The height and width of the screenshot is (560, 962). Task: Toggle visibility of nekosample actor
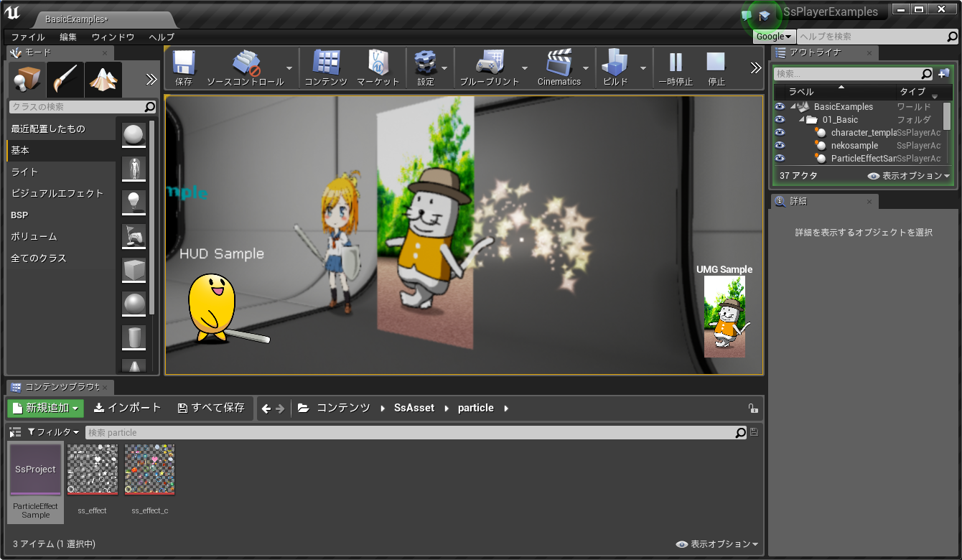(780, 145)
